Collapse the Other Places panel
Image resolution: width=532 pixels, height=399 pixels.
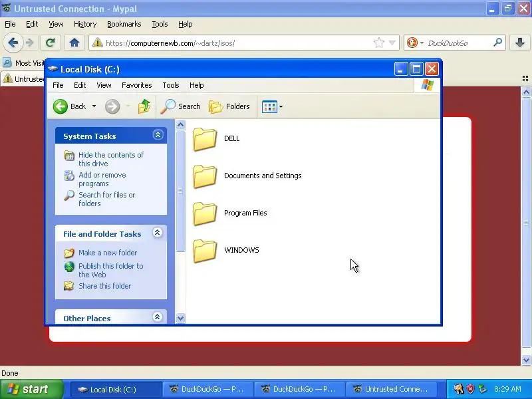click(x=157, y=317)
